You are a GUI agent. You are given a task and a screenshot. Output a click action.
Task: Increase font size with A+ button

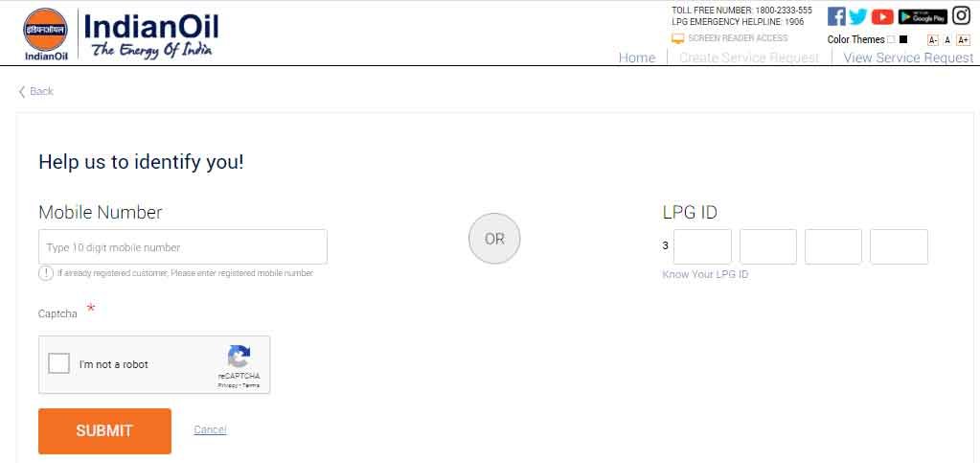coord(963,40)
